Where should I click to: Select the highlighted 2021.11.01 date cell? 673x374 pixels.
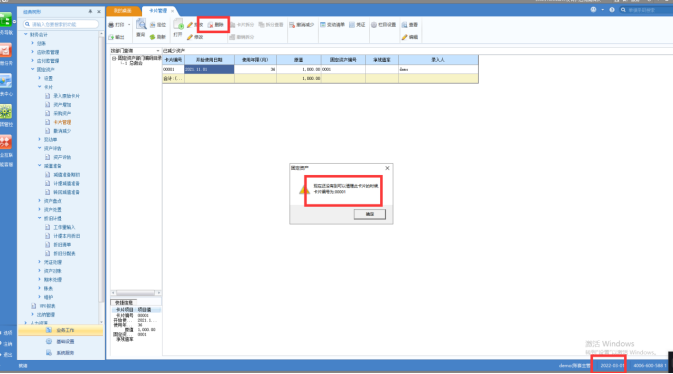(x=209, y=69)
